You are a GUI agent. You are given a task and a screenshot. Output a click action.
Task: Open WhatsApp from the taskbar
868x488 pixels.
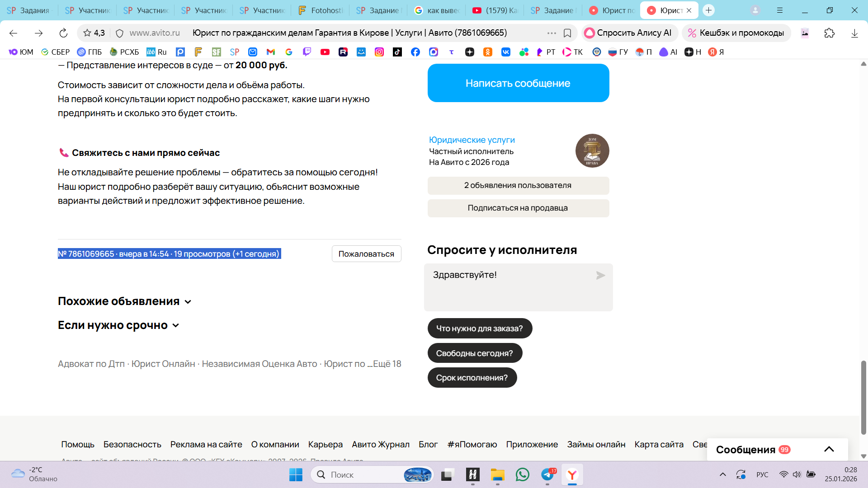point(522,474)
